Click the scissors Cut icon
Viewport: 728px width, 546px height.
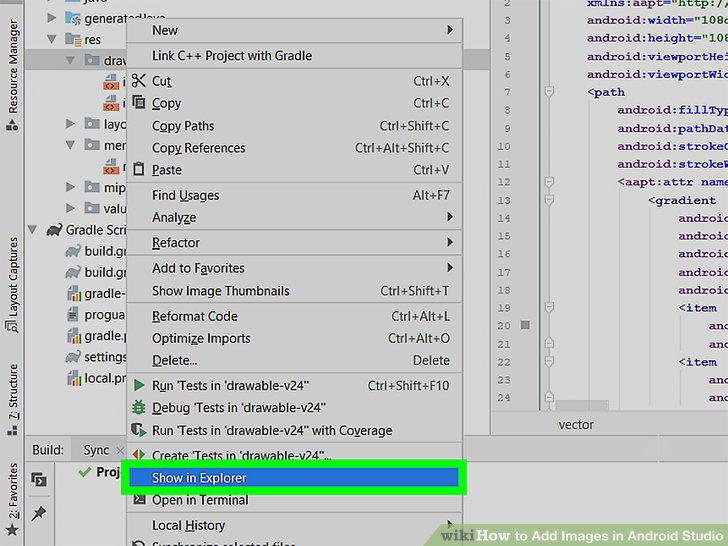138,80
